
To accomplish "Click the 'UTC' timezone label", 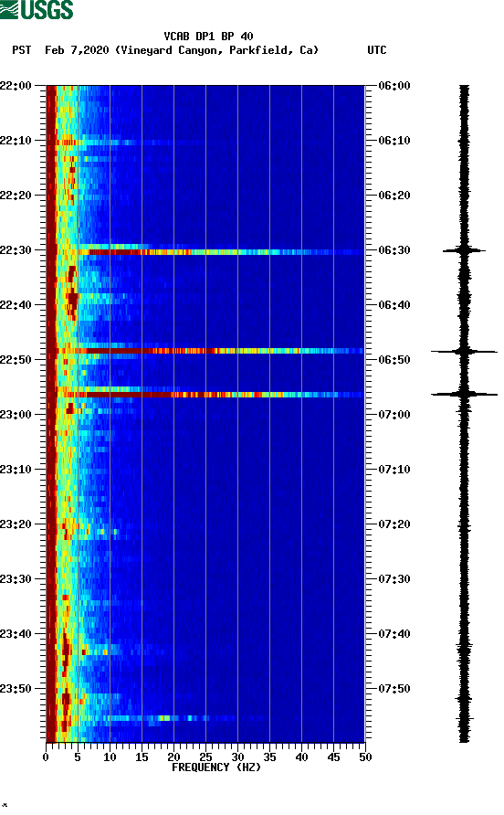I will 377,50.
